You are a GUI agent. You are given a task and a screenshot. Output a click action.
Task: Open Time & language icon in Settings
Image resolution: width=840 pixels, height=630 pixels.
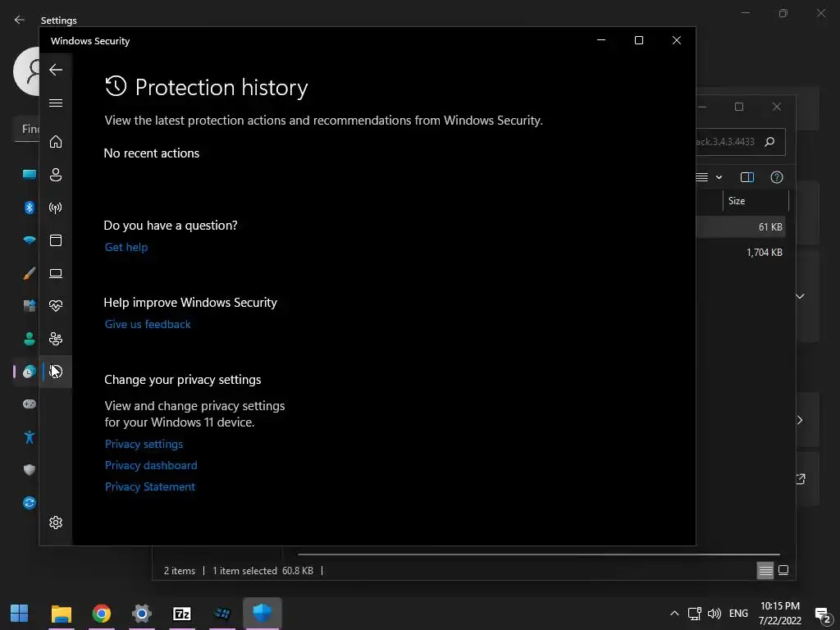(x=30, y=372)
